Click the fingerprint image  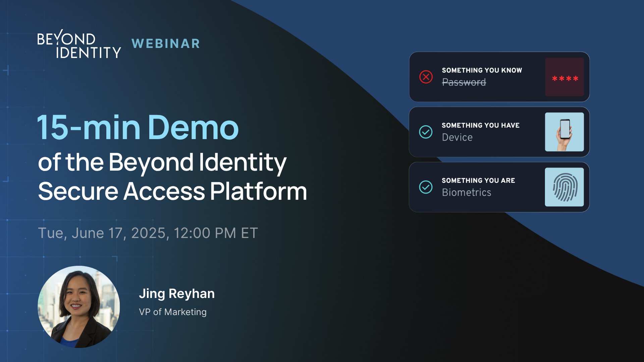tap(565, 187)
